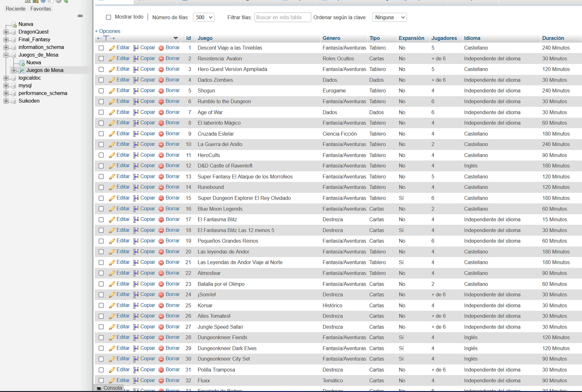Click the copy icon in Atmosfear row

pos(136,273)
